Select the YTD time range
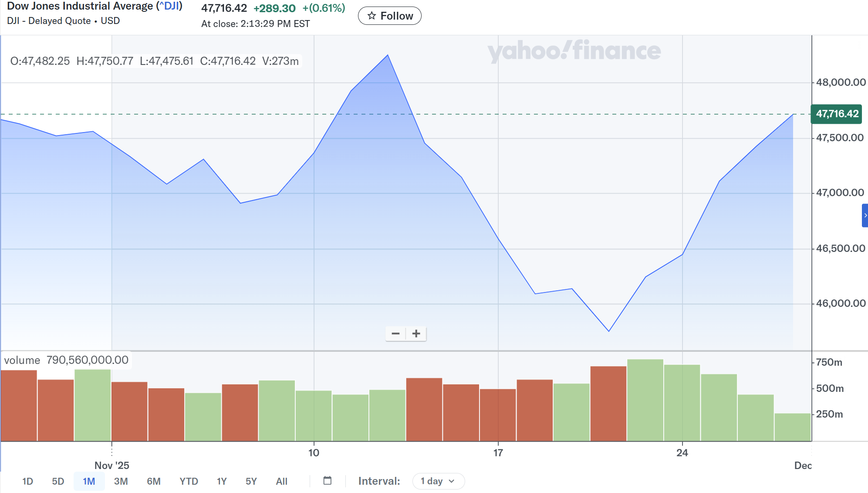The width and height of the screenshot is (868, 493). pyautogui.click(x=189, y=481)
